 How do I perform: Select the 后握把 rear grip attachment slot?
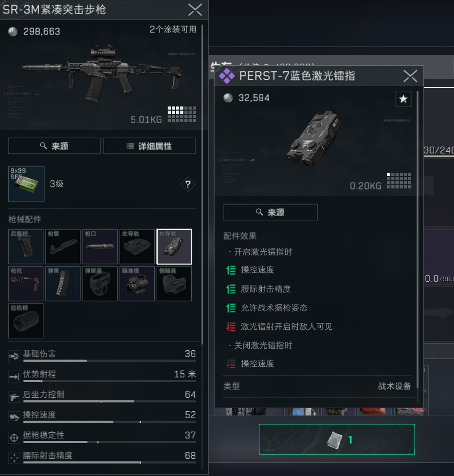pos(26,246)
